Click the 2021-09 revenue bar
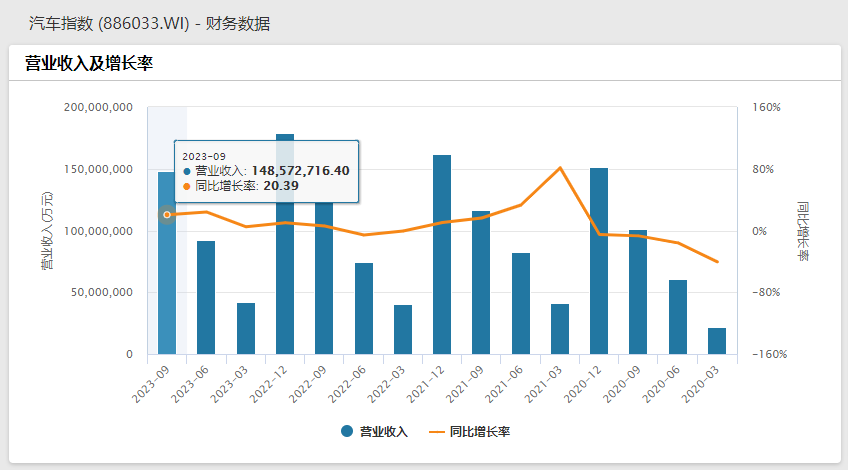 pyautogui.click(x=481, y=283)
